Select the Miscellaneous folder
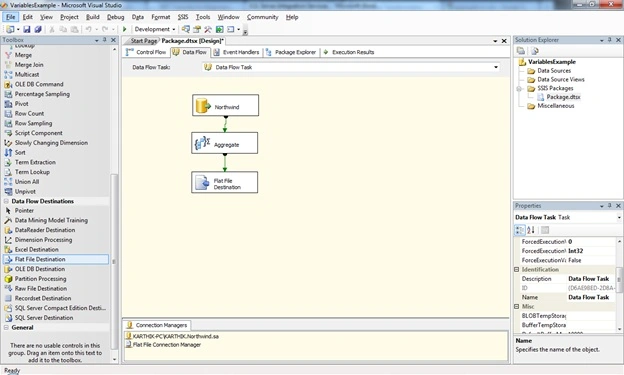 click(555, 105)
